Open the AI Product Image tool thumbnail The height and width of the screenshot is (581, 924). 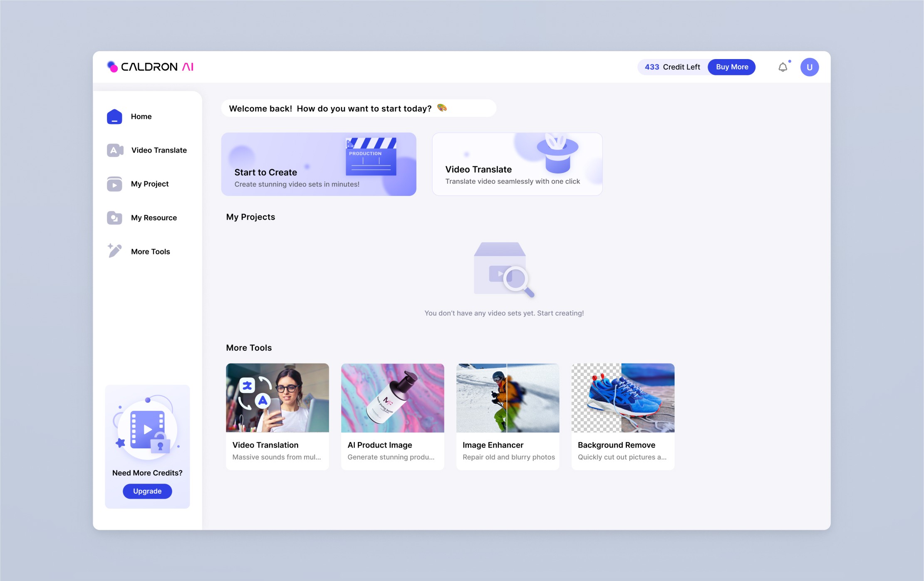(392, 398)
